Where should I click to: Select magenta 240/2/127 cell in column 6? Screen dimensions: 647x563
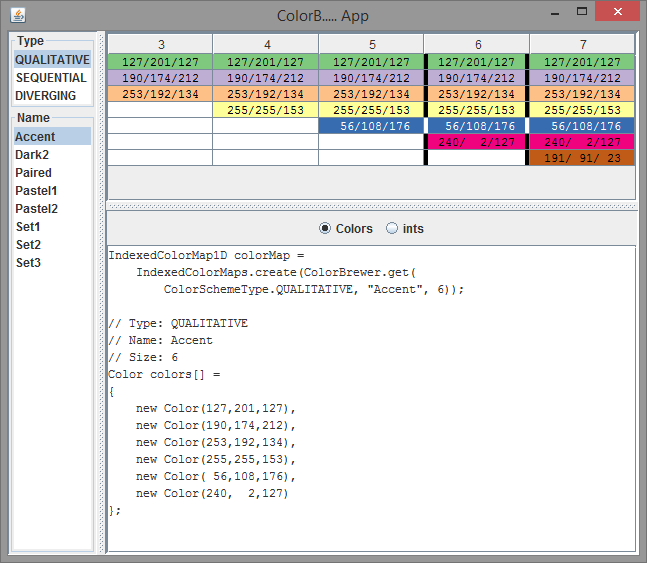tap(477, 142)
